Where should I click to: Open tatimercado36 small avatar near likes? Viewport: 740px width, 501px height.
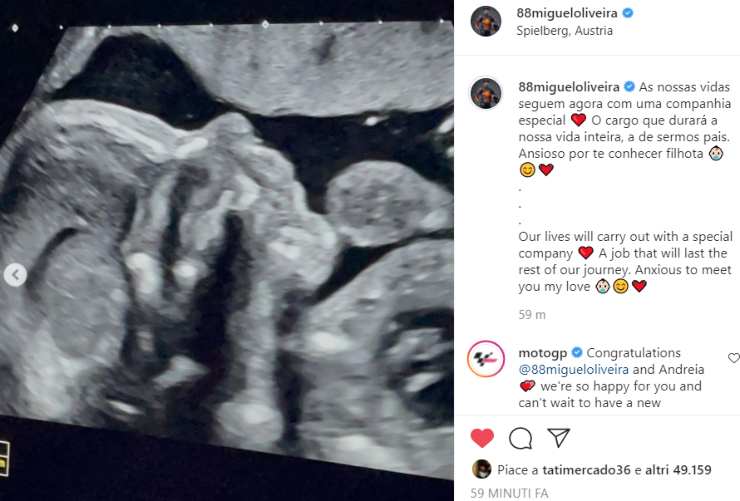click(481, 469)
